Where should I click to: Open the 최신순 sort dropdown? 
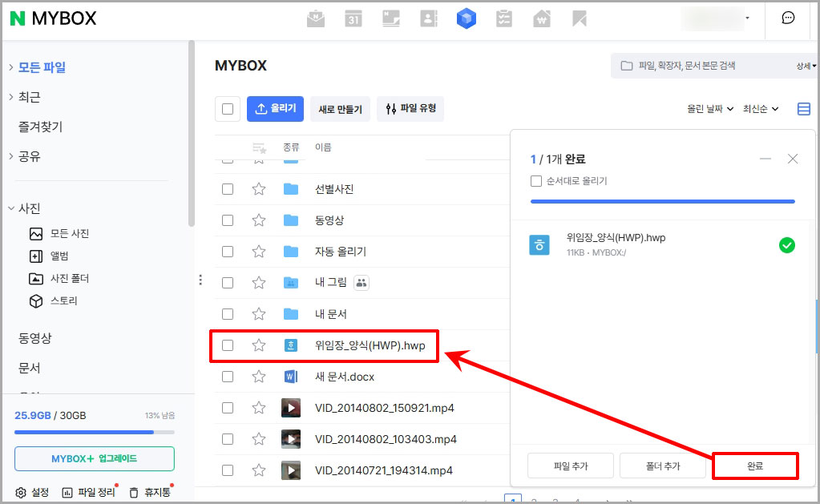[x=757, y=108]
